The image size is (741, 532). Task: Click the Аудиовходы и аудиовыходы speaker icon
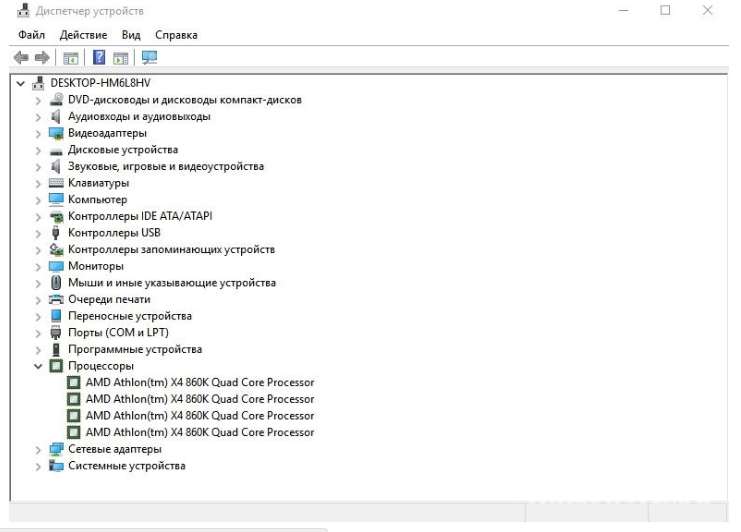tap(56, 116)
